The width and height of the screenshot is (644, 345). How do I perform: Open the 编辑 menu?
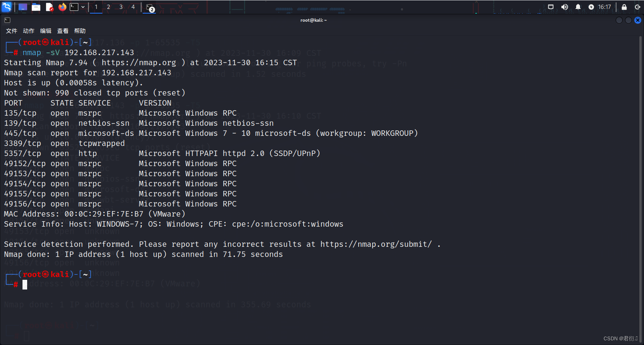pyautogui.click(x=46, y=31)
